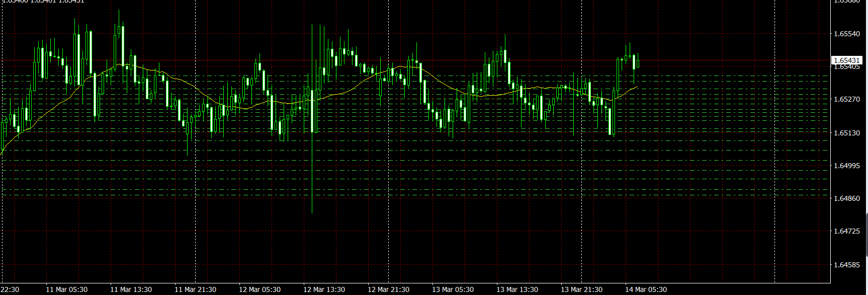
Task: Click the 11 Mar 21:30 time label
Action: click(196, 289)
